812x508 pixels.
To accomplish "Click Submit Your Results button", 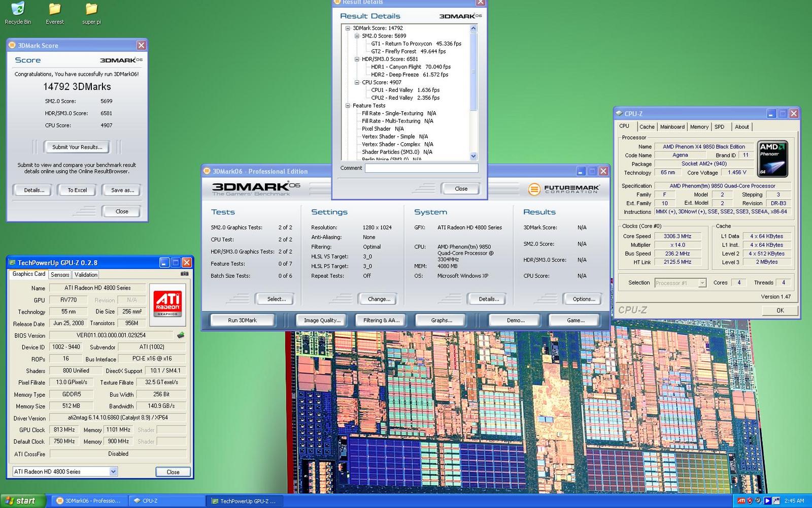I will tap(77, 147).
